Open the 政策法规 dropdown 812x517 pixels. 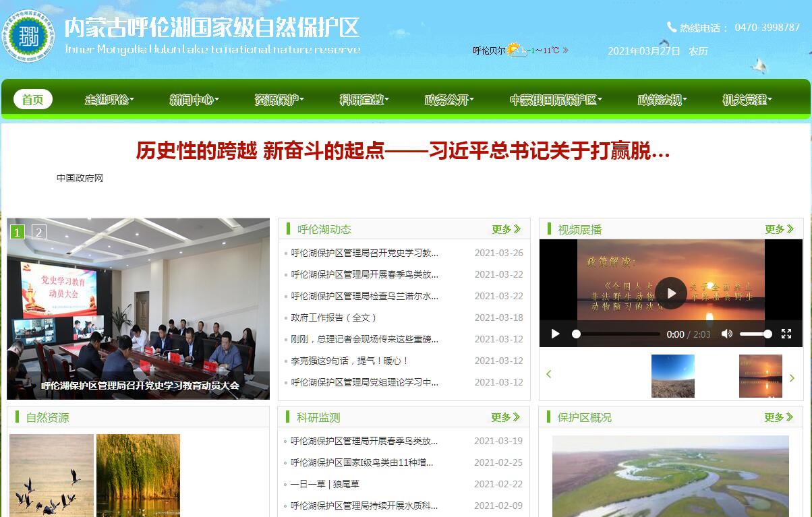tap(662, 100)
